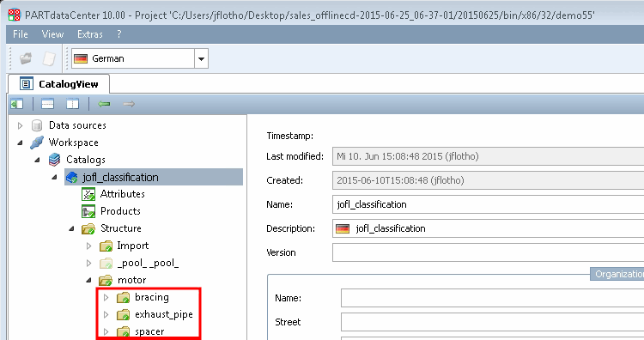Collapse the motor folder

click(88, 280)
